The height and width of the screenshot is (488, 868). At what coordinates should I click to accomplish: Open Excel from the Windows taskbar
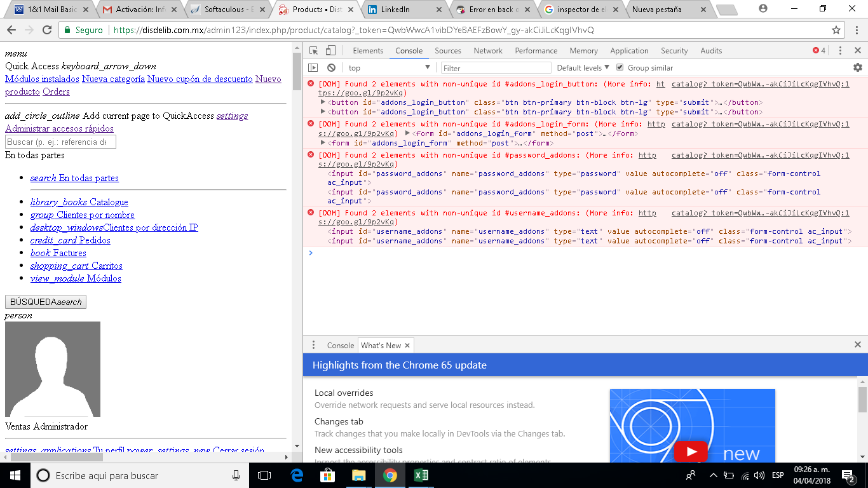[421, 475]
